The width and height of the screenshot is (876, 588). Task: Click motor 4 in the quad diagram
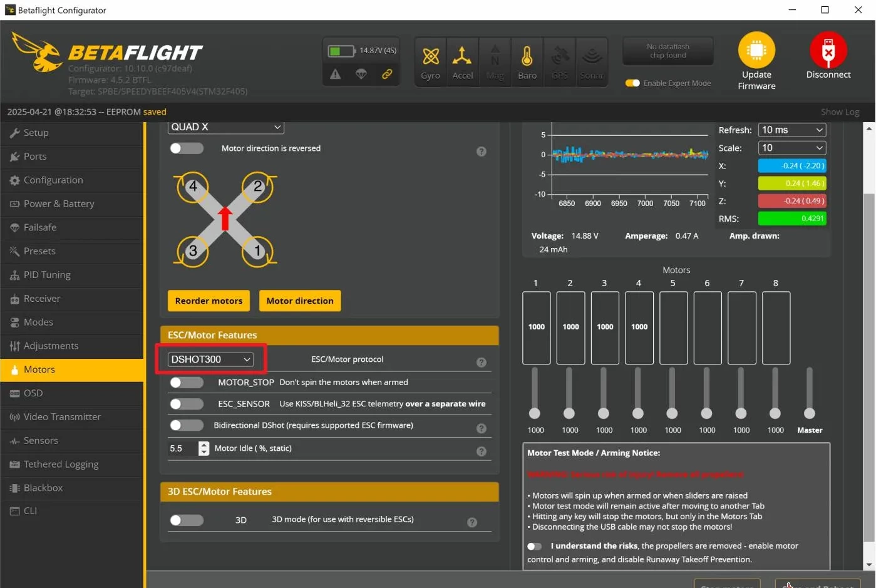coord(193,187)
